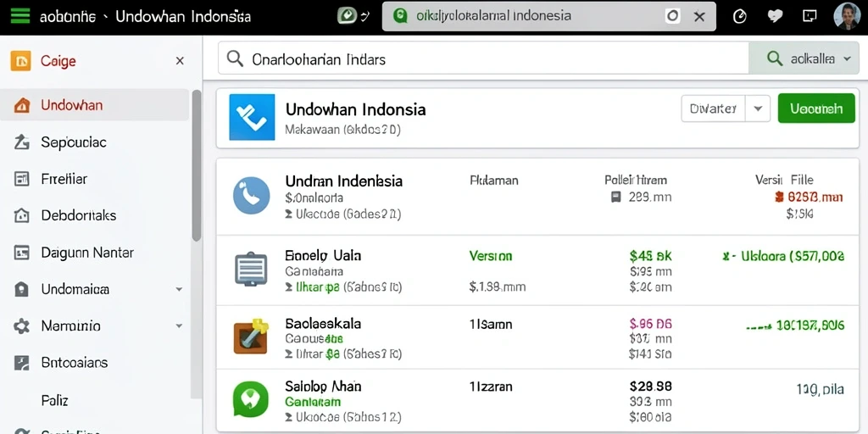Click the Marnoinio gear icon

pos(21,326)
